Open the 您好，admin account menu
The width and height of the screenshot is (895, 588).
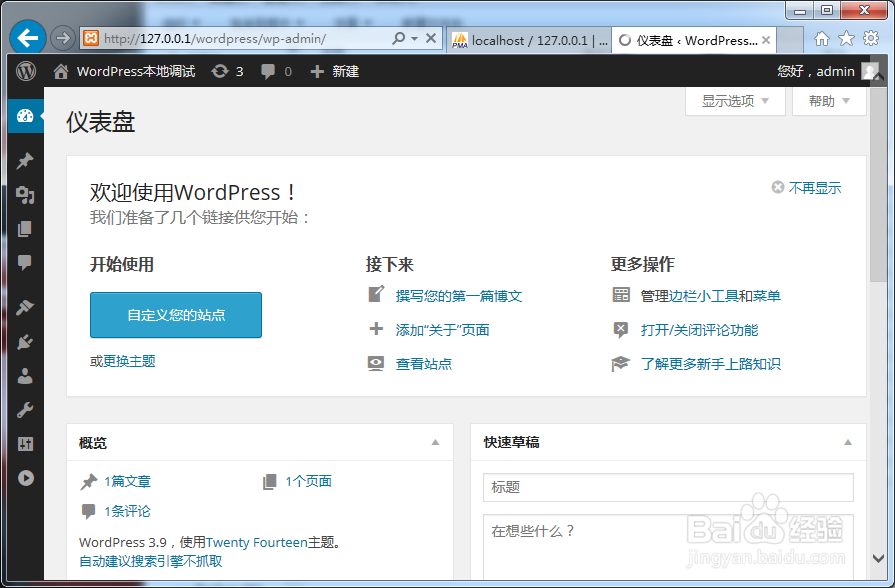[x=827, y=71]
